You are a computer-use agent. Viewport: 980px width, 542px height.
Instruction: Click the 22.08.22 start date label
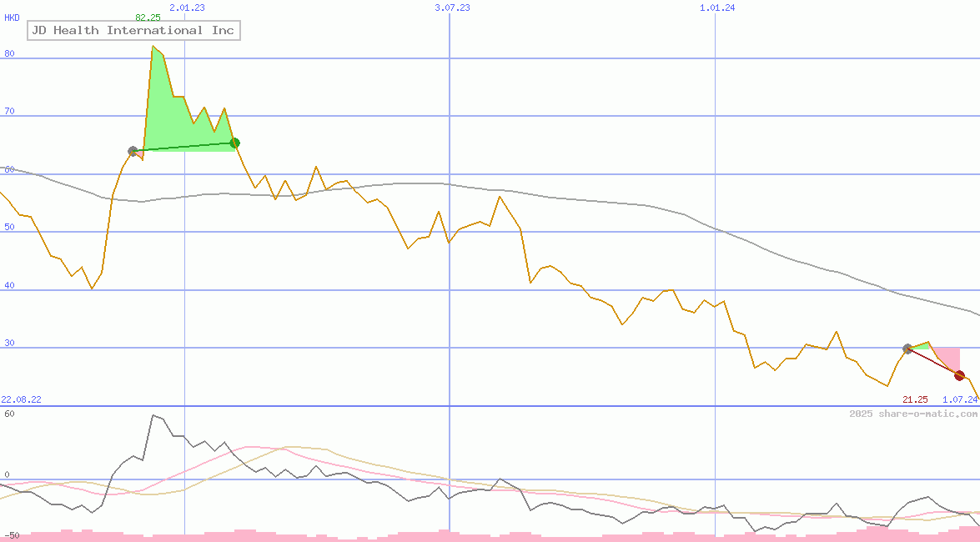pos(21,399)
